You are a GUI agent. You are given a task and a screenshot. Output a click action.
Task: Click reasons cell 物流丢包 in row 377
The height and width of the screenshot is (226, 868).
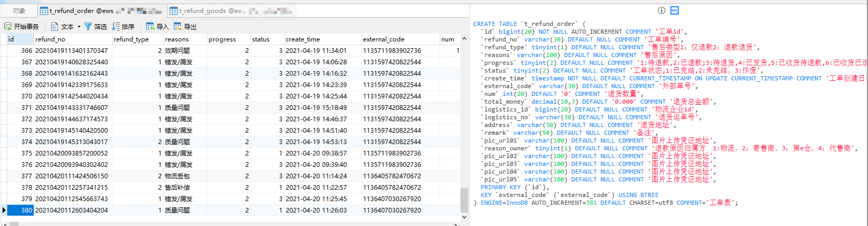[x=185, y=176]
